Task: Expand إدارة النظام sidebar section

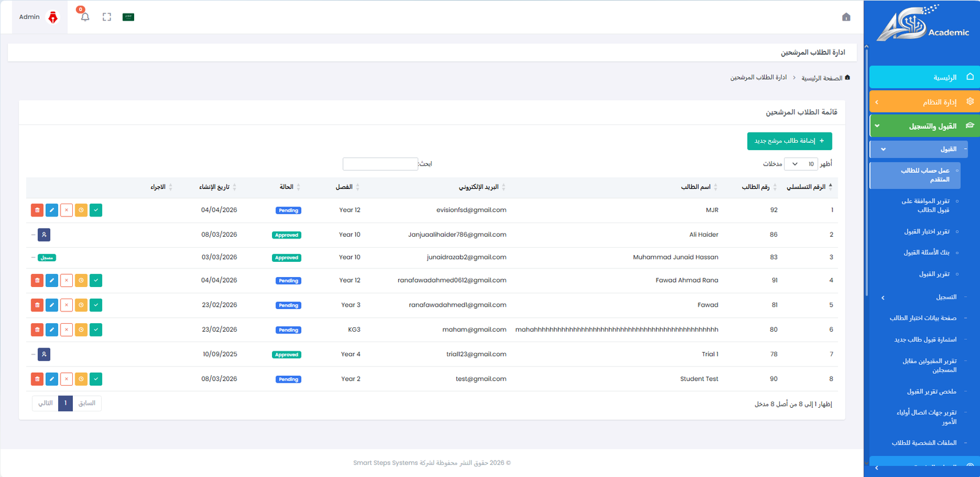Action: click(x=924, y=102)
